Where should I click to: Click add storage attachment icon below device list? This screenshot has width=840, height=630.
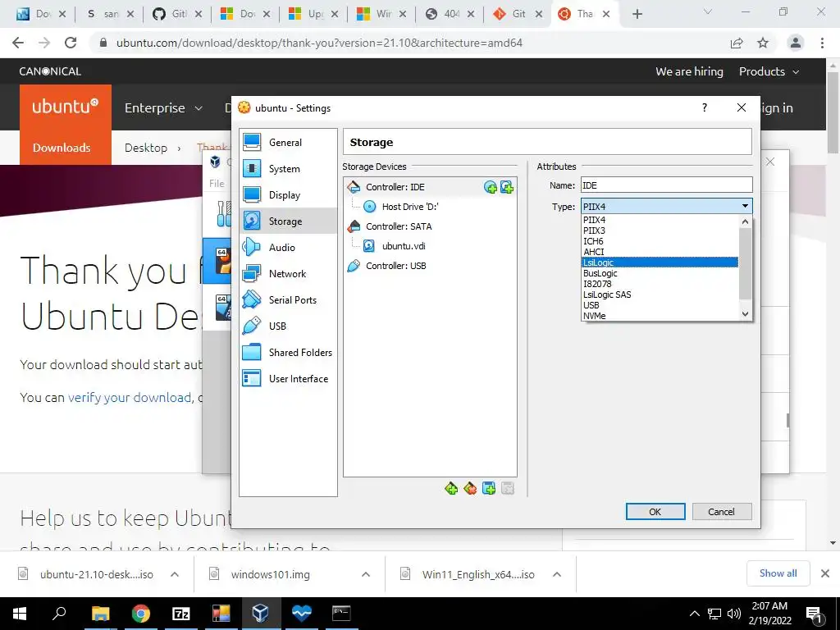click(489, 489)
